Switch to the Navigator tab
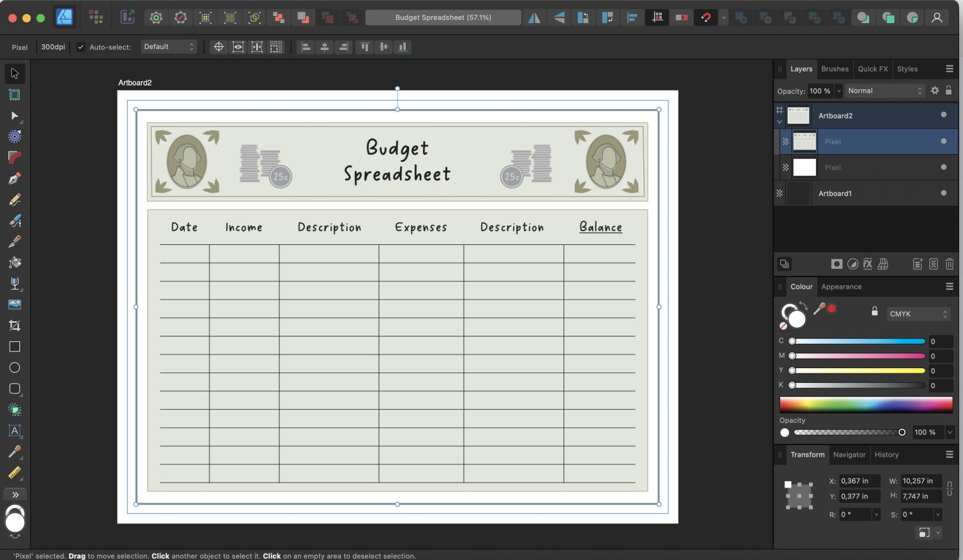963x560 pixels. click(x=849, y=455)
